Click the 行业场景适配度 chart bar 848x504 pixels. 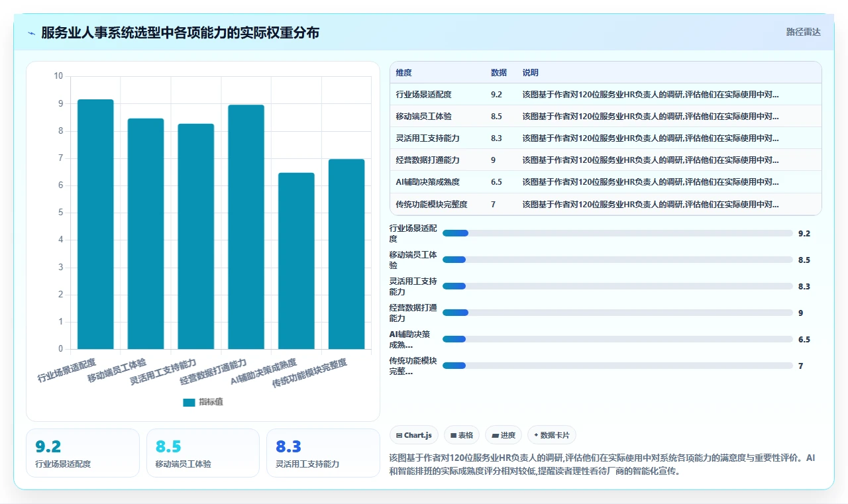point(95,224)
